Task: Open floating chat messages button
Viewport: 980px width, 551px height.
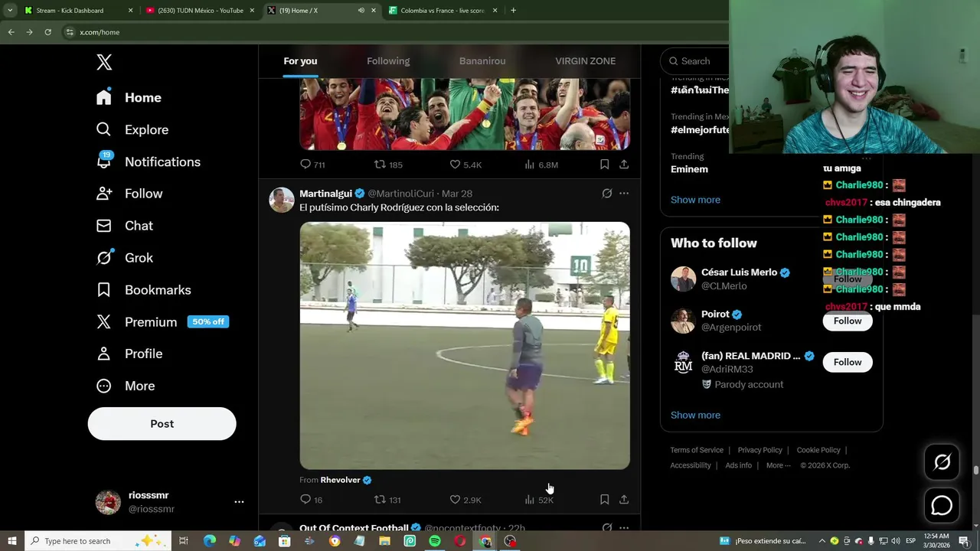Action: coord(942,506)
